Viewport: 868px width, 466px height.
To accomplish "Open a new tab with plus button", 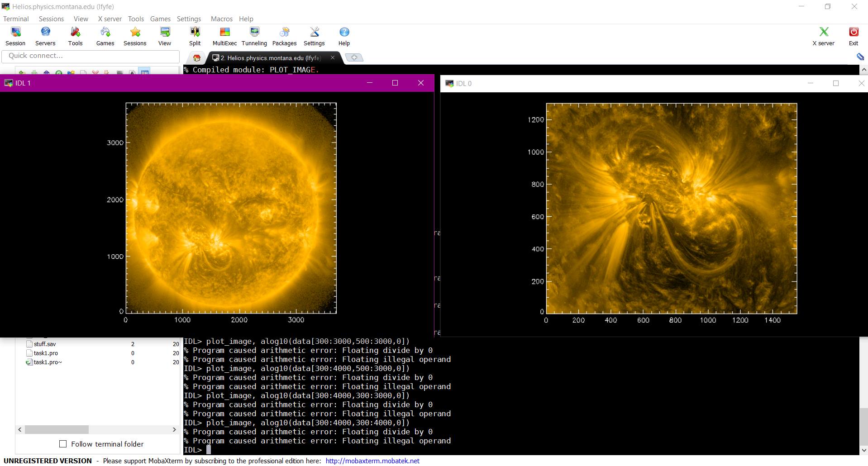I will pyautogui.click(x=354, y=57).
